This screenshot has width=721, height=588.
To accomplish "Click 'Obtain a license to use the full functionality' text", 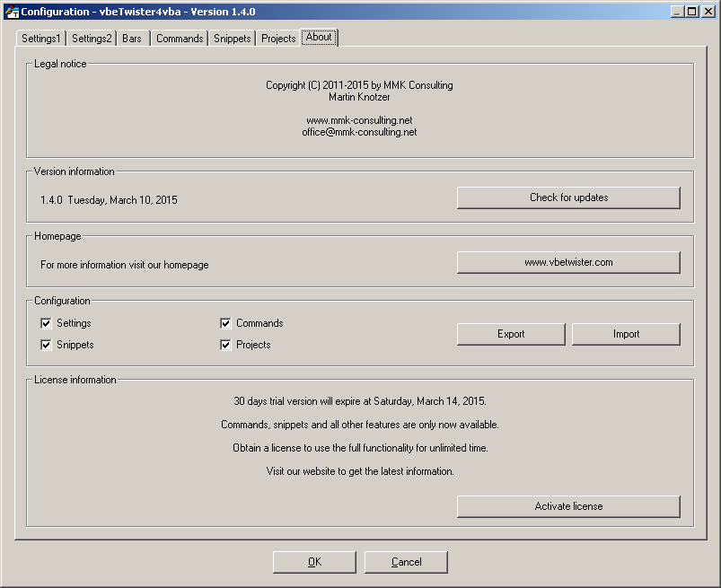I will (x=360, y=448).
